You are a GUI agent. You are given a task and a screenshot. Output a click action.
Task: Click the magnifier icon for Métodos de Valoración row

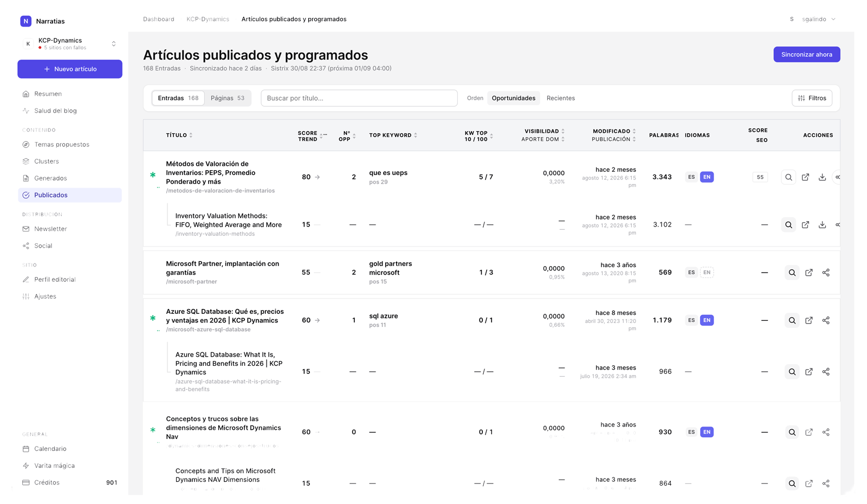pos(788,177)
